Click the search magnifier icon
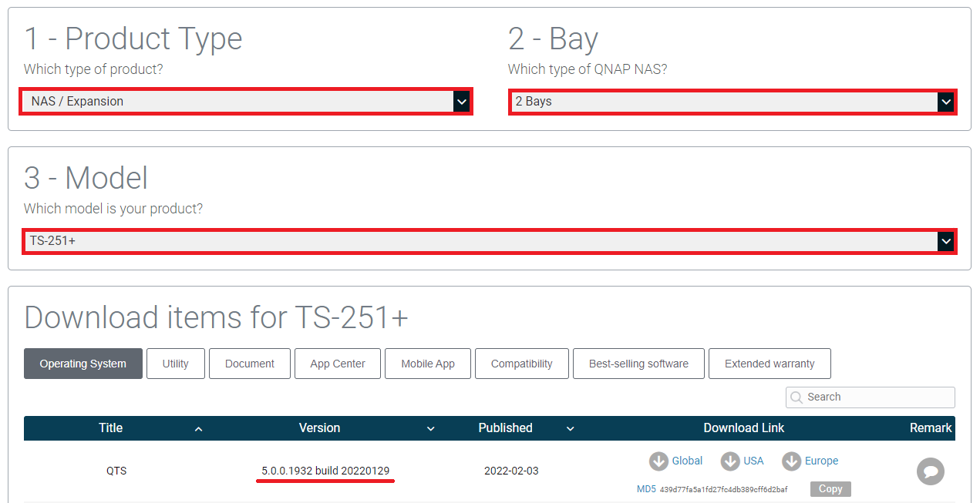Viewport: 980px width, 503px height. click(796, 397)
